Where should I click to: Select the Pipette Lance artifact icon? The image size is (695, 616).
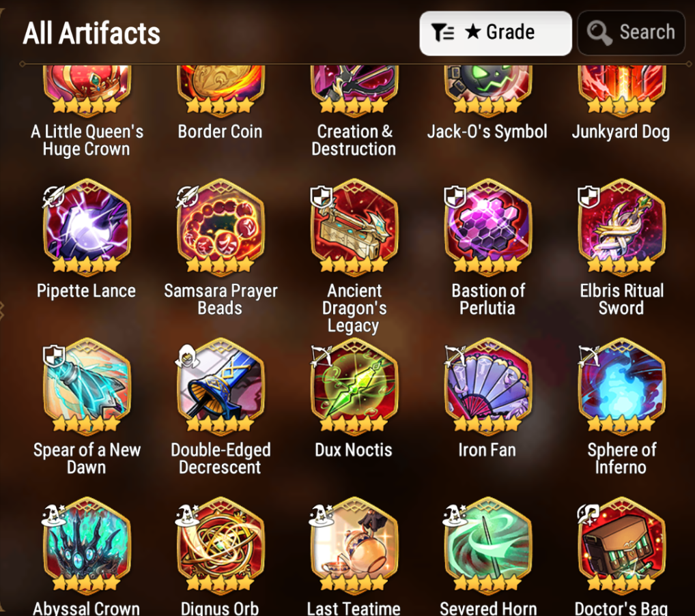pos(87,225)
